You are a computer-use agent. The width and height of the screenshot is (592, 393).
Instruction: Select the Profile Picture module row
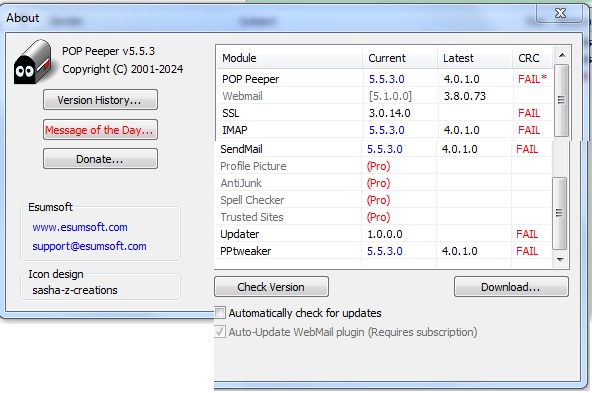coord(383,166)
